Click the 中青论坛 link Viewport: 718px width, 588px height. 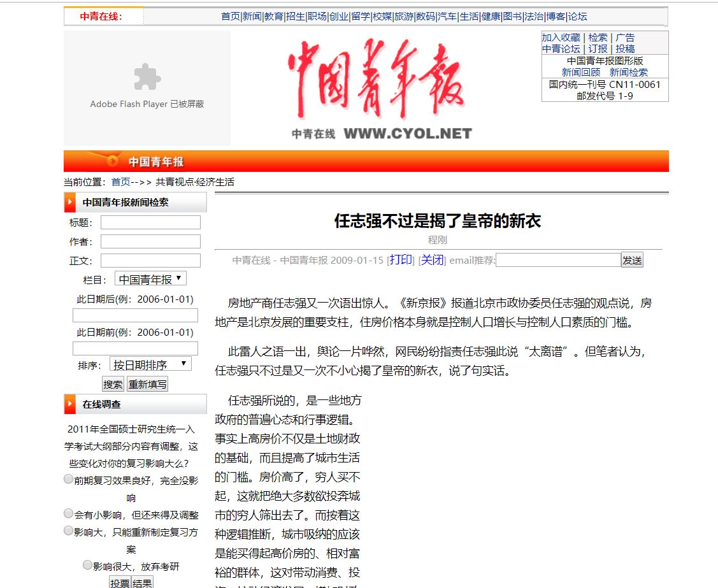coord(561,48)
